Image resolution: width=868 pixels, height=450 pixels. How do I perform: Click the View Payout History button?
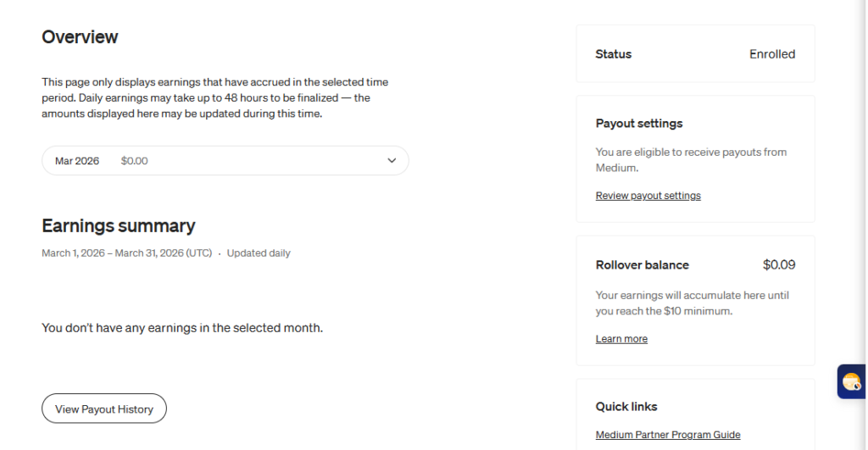[104, 409]
